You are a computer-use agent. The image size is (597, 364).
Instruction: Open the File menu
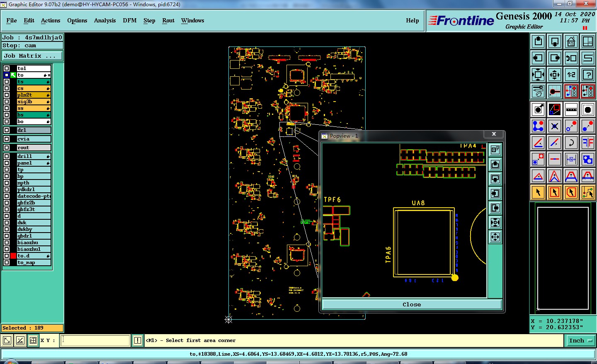[x=12, y=21]
